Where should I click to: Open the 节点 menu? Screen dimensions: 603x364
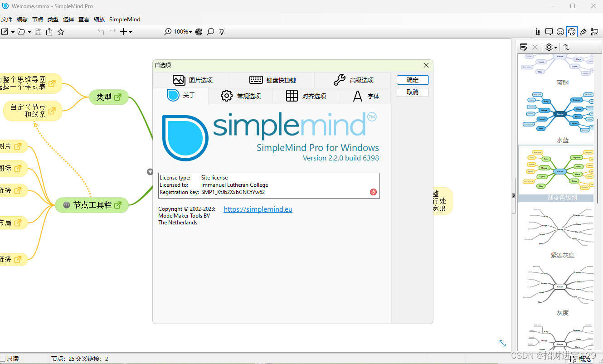38,19
